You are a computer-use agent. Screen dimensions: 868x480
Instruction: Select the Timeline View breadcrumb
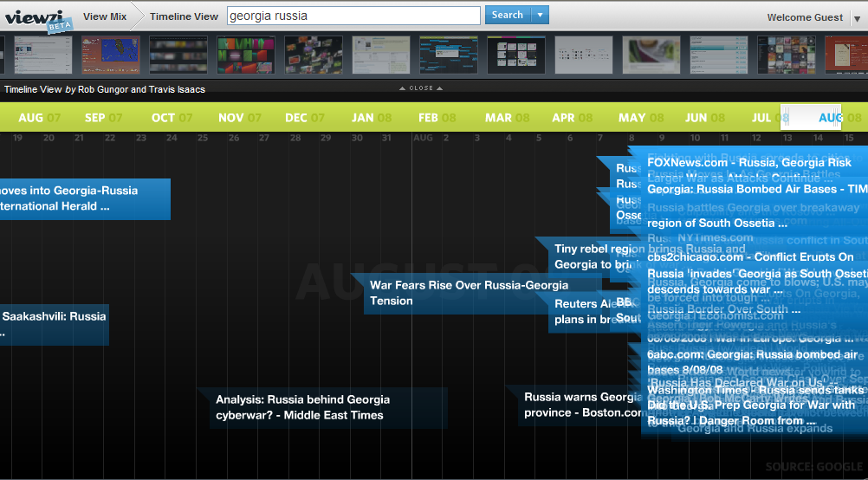point(184,16)
